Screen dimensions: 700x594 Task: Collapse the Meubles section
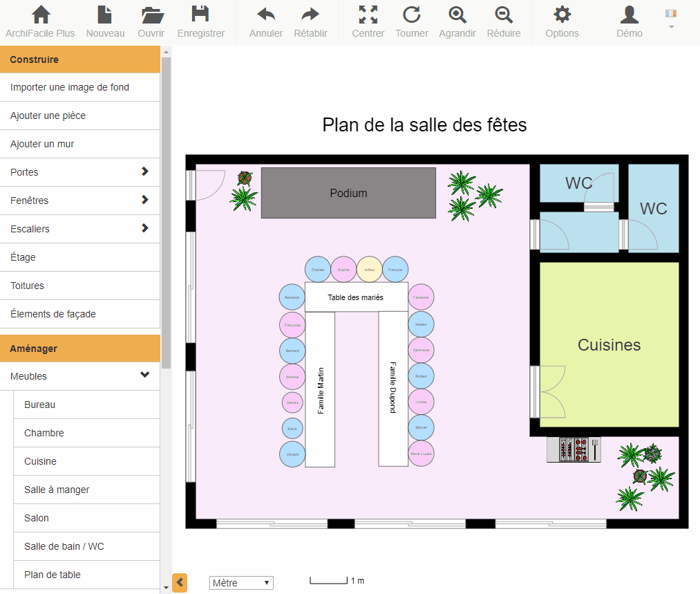click(x=144, y=375)
